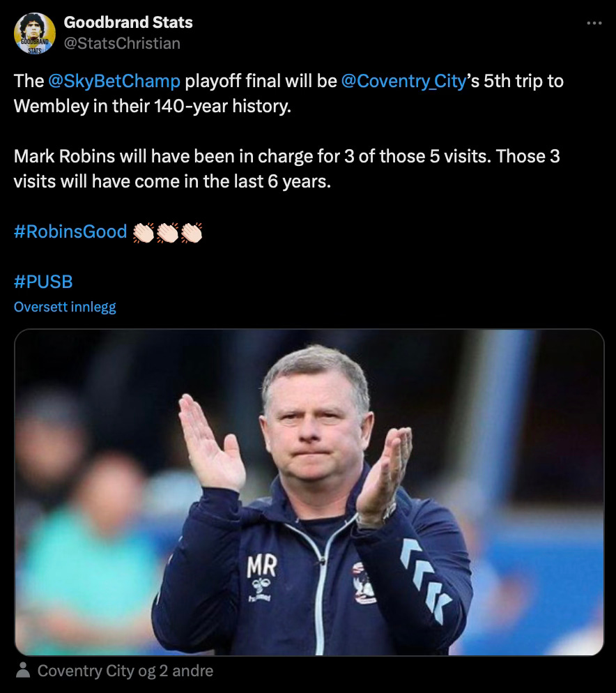Click the MR initials on the jacket
616x693 pixels.
point(262,565)
